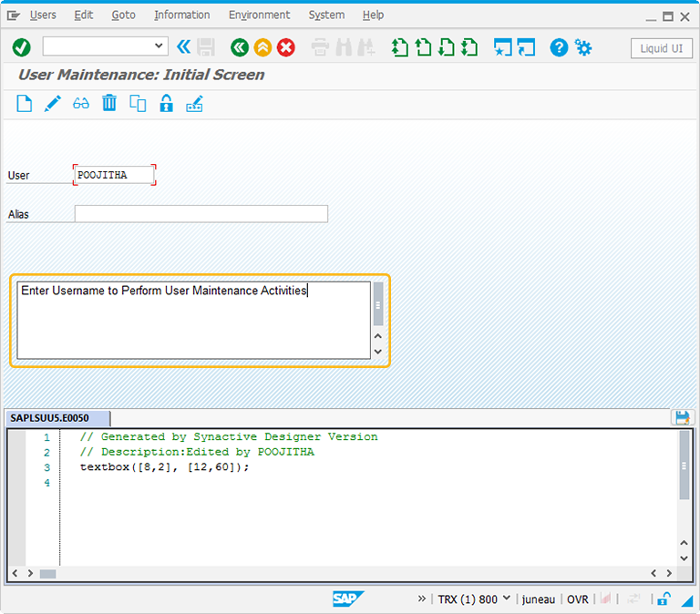Click the Next Page icon
The height and width of the screenshot is (614, 700).
[x=447, y=47]
